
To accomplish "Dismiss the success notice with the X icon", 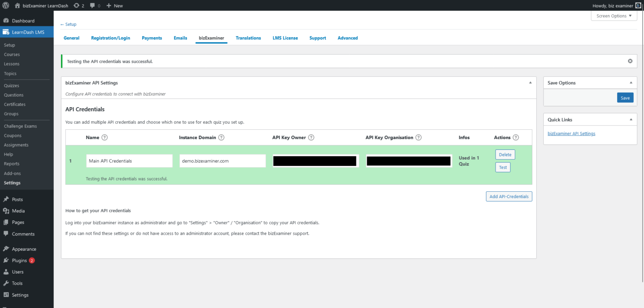I will pos(630,61).
